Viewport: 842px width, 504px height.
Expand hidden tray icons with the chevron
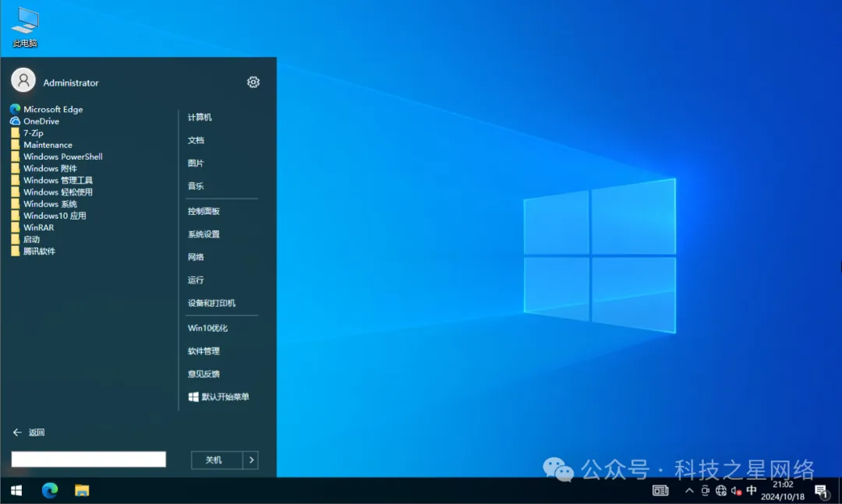click(688, 492)
